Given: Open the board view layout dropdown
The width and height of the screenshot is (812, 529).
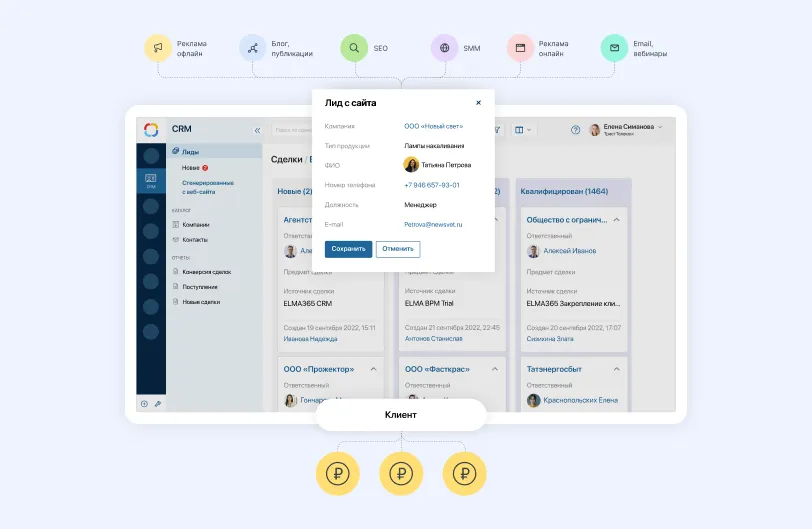Looking at the screenshot, I should click(523, 130).
